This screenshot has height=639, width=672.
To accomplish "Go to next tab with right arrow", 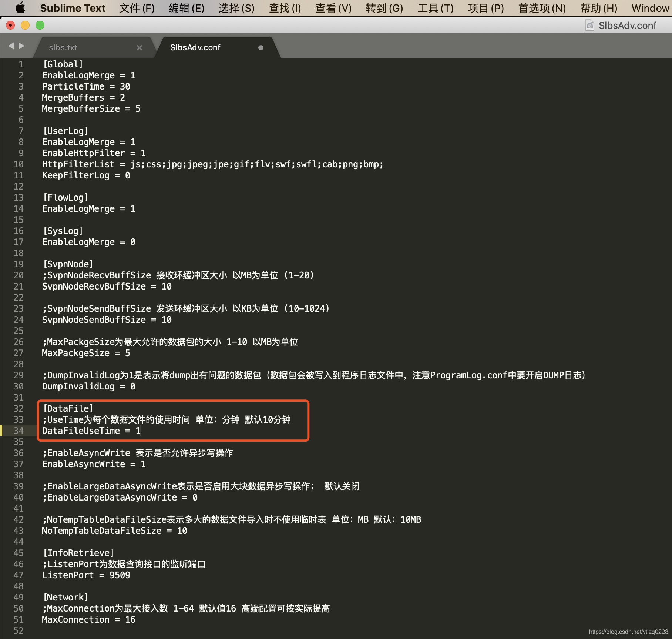I will tap(21, 46).
